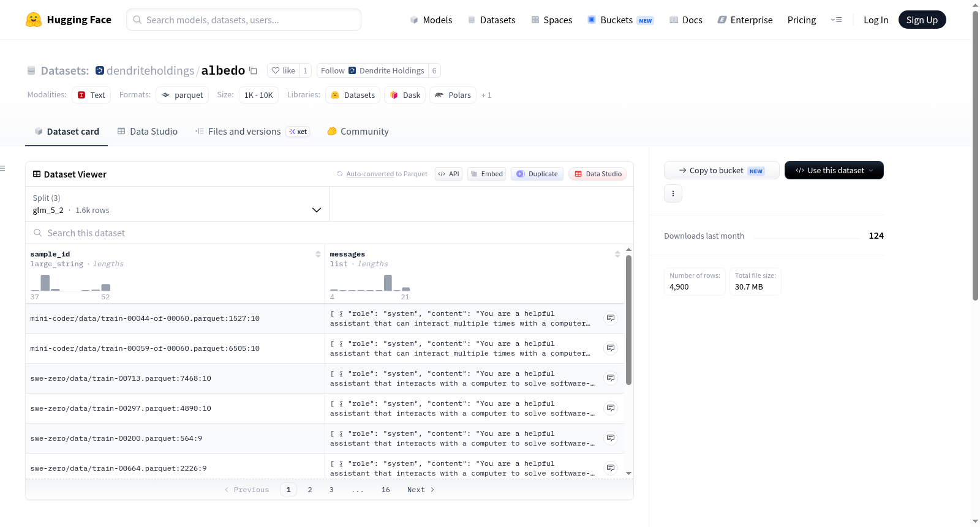The image size is (980, 527).
Task: Click the Hugging Face logo icon
Action: (34, 20)
